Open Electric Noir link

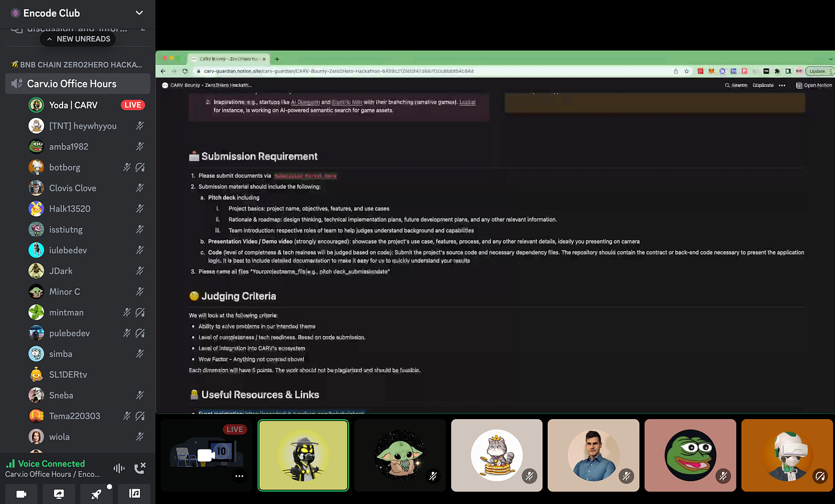347,102
